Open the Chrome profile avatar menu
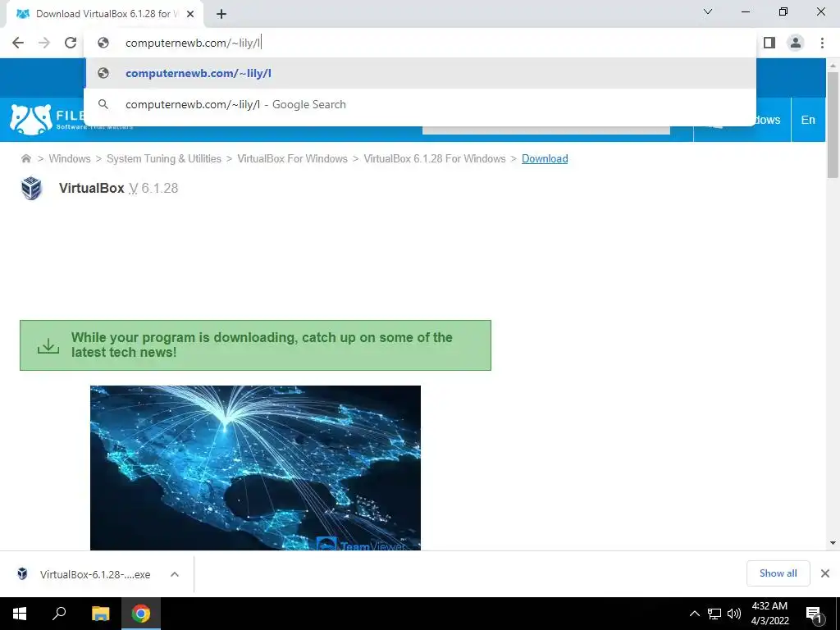This screenshot has height=630, width=840. [796, 43]
